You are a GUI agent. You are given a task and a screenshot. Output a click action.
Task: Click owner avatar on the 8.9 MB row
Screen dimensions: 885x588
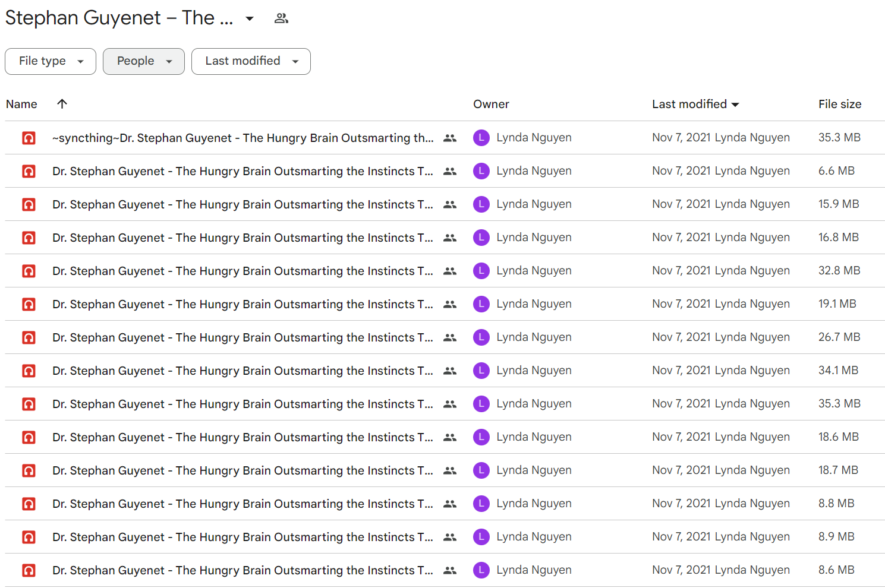481,537
